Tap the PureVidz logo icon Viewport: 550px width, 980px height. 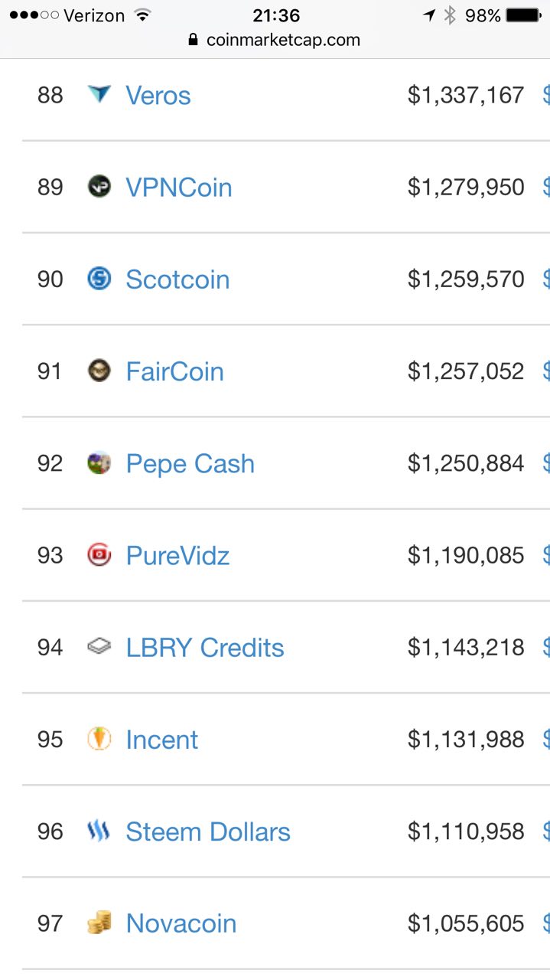99,554
